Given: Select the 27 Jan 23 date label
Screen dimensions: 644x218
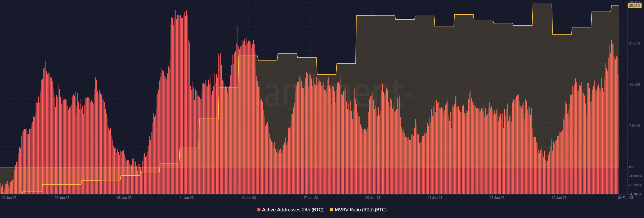Looking at the screenshot, I should point(497,198).
